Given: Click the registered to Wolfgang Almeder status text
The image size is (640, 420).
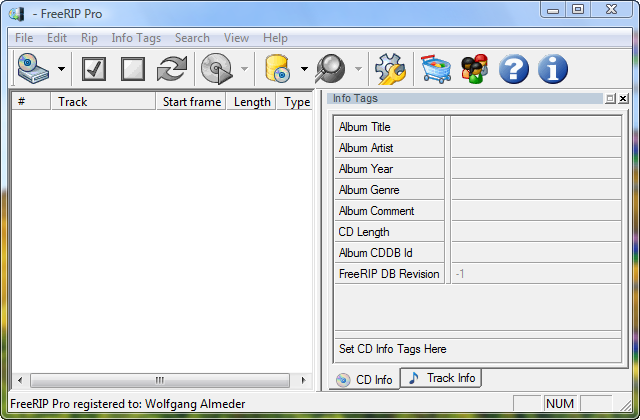Looking at the screenshot, I should pos(127,404).
